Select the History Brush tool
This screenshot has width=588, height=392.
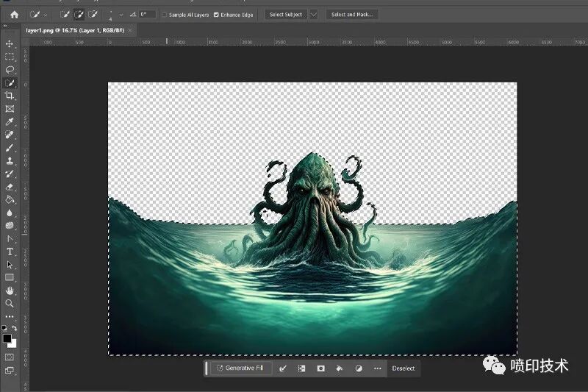click(x=10, y=174)
